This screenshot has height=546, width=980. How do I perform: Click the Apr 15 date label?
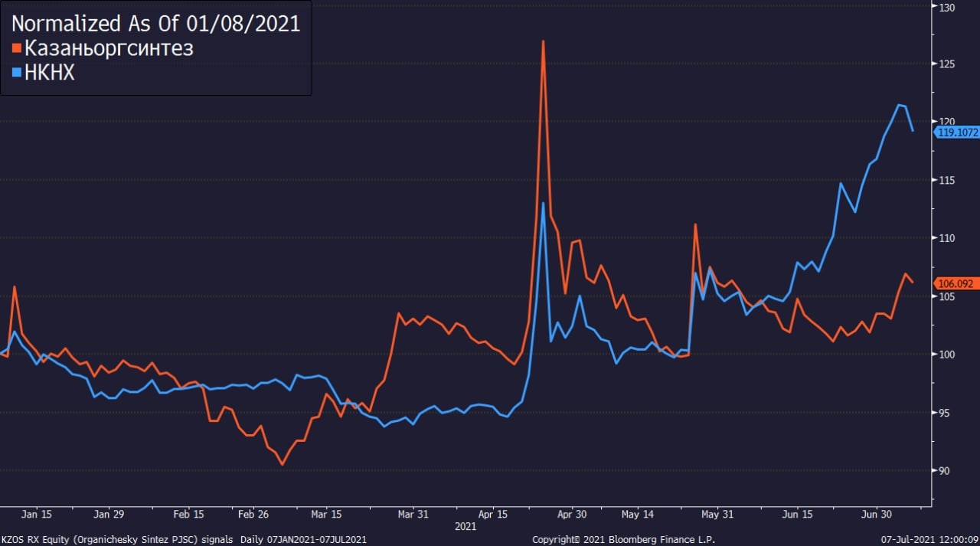(x=494, y=514)
